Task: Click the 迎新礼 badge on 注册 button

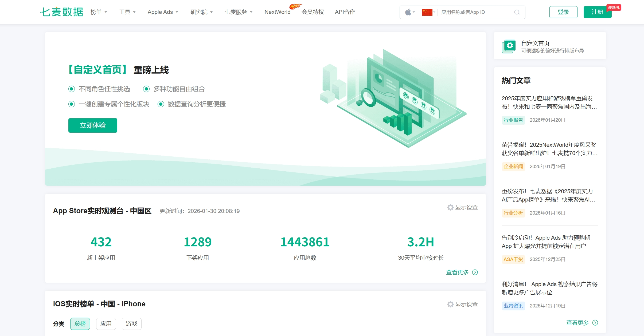Action: pyautogui.click(x=614, y=7)
